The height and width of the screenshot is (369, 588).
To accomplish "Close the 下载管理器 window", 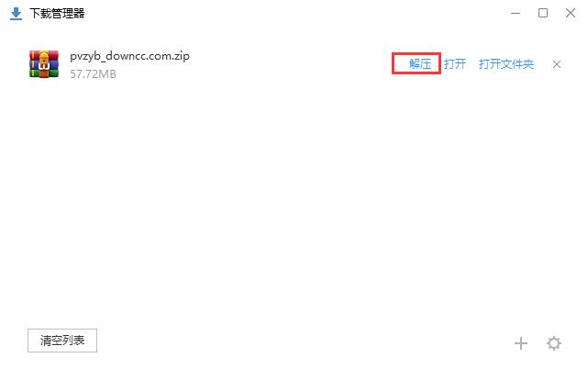I will coord(571,13).
